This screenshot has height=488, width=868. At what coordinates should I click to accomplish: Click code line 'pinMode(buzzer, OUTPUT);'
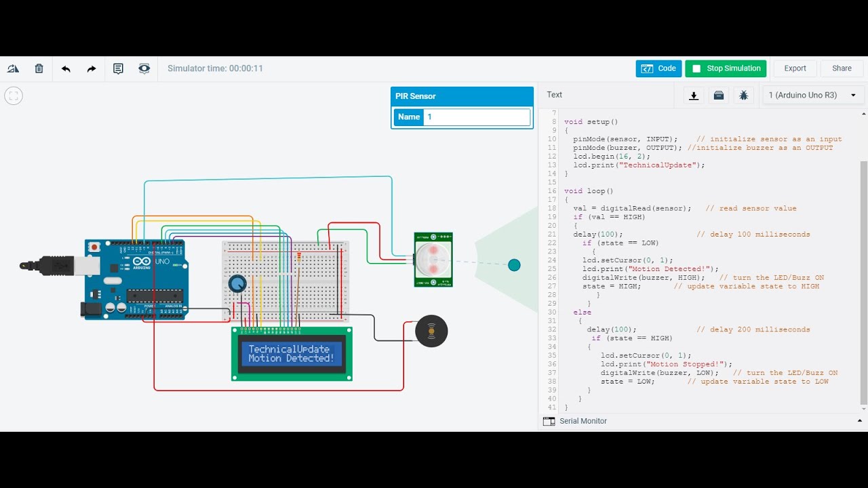click(627, 148)
